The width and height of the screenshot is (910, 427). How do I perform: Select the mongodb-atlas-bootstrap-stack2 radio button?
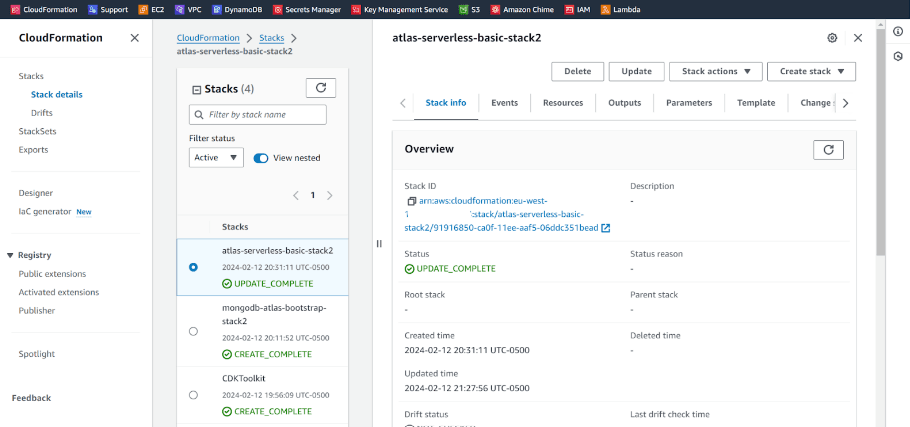pos(193,331)
